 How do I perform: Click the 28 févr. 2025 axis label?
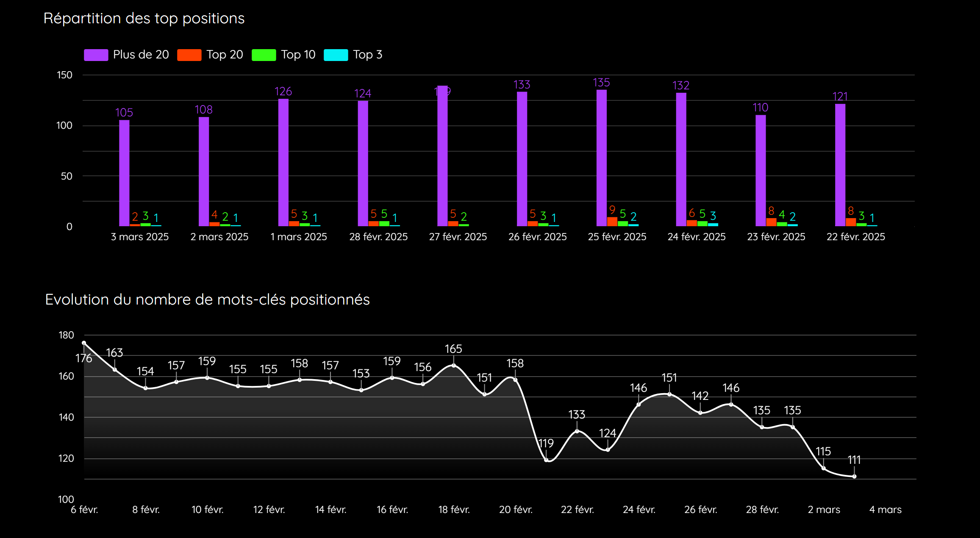coord(378,237)
